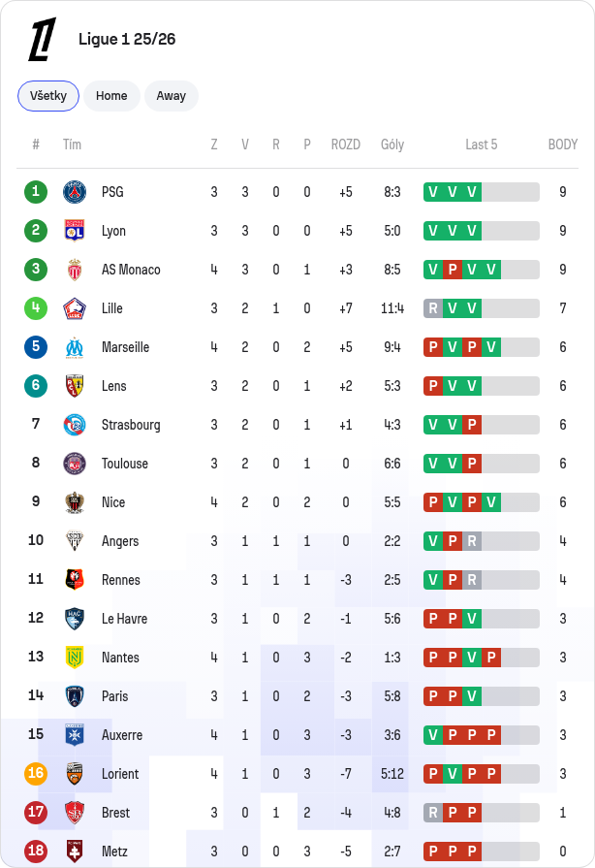Click the Lens club badge
595x868 pixels.
[x=75, y=386]
